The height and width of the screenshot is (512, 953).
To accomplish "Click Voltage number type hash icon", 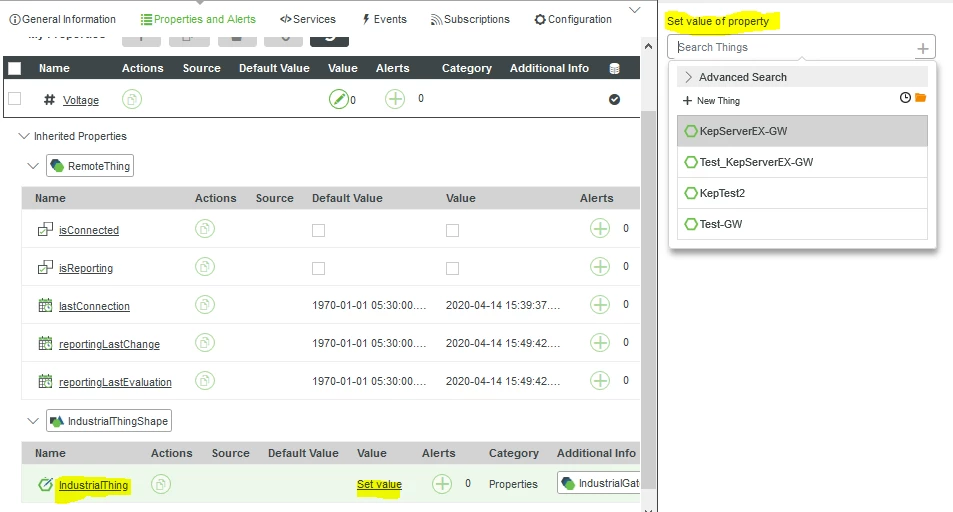I will click(49, 100).
